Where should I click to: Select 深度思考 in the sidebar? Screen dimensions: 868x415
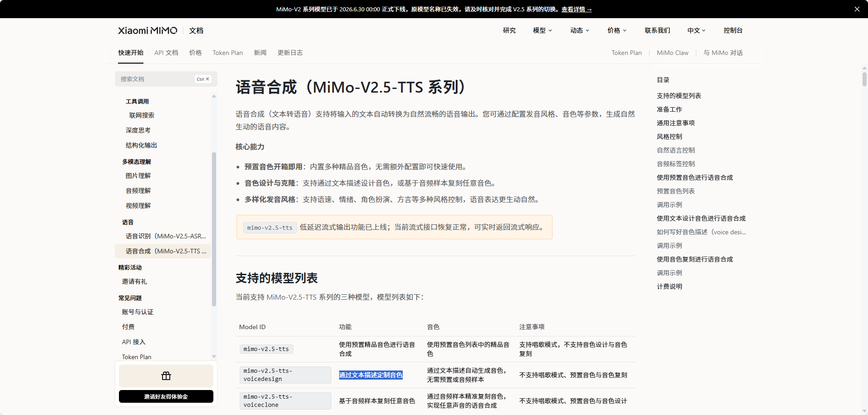[138, 130]
